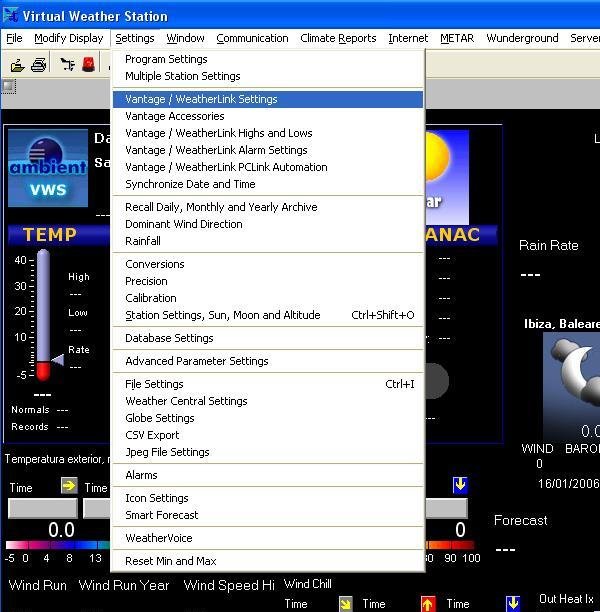The height and width of the screenshot is (612, 600).
Task: Click the temperature color scale bar
Action: coord(58,545)
